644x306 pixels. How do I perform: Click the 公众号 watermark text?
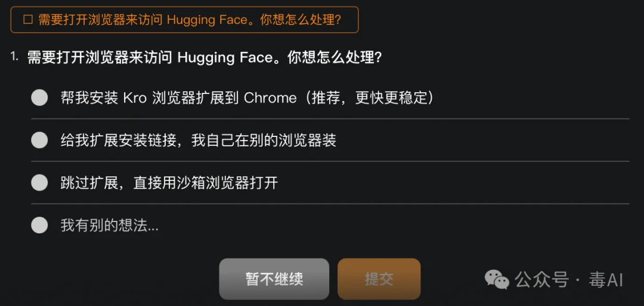coord(542,280)
